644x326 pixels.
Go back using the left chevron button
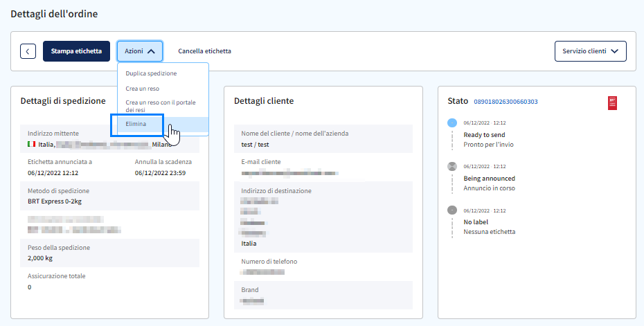pyautogui.click(x=28, y=51)
